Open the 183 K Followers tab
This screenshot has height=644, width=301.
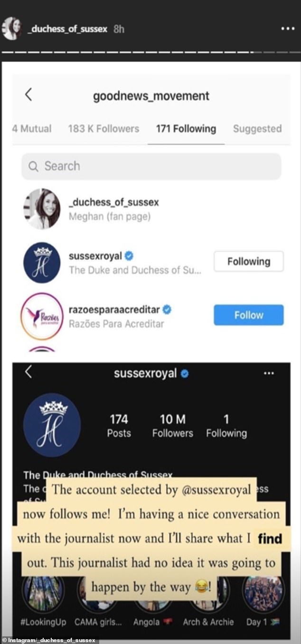click(x=103, y=129)
